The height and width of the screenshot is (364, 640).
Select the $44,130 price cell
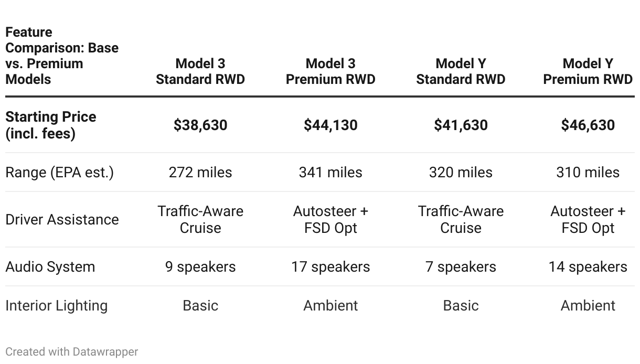[330, 125]
